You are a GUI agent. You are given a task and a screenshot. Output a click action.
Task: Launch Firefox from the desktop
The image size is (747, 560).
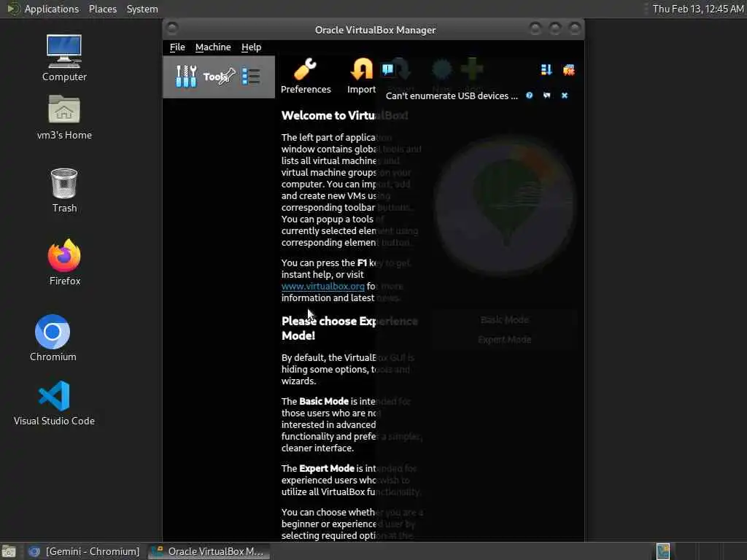click(x=64, y=262)
